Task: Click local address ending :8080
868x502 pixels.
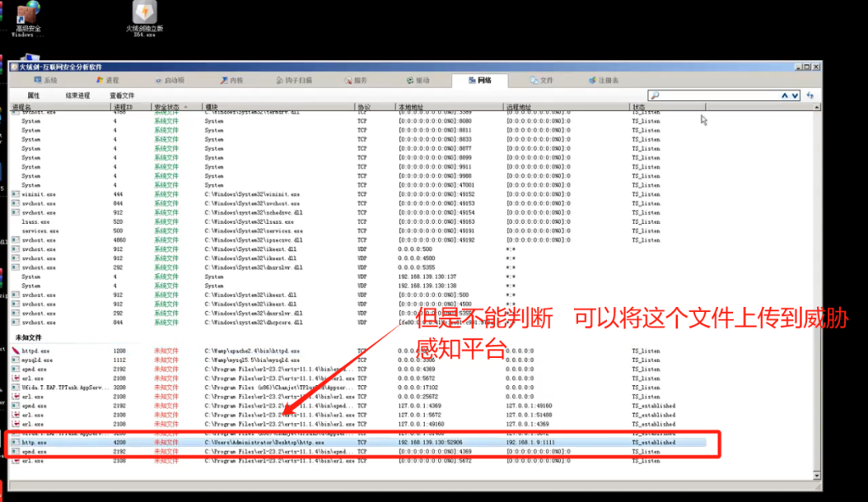Action: (x=435, y=121)
